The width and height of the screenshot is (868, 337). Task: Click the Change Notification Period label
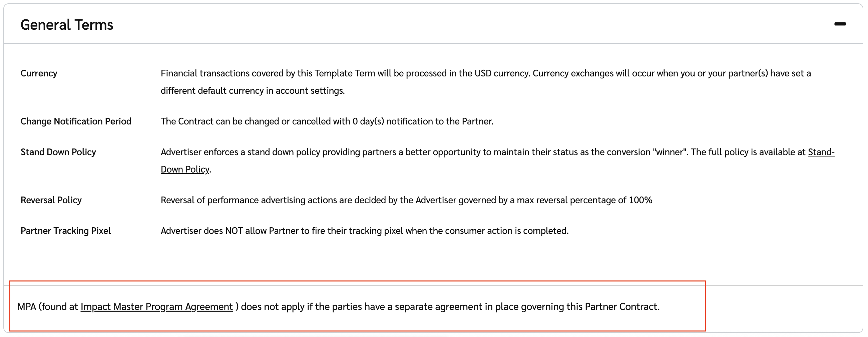(x=76, y=121)
